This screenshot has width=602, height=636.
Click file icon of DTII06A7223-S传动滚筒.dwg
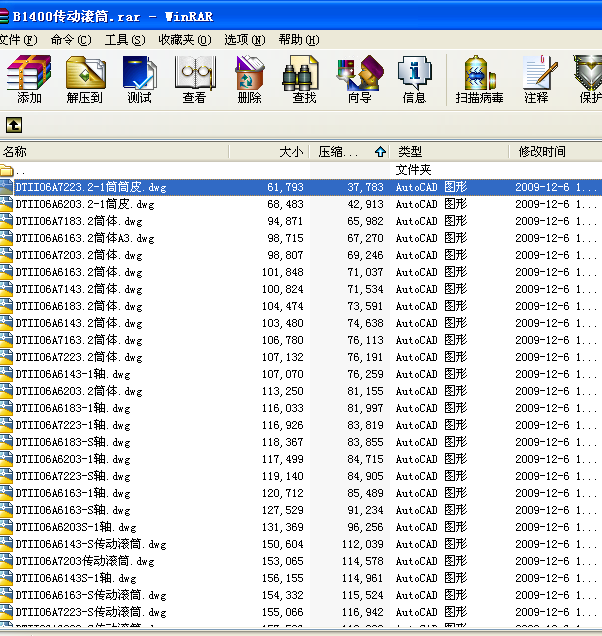[6, 612]
